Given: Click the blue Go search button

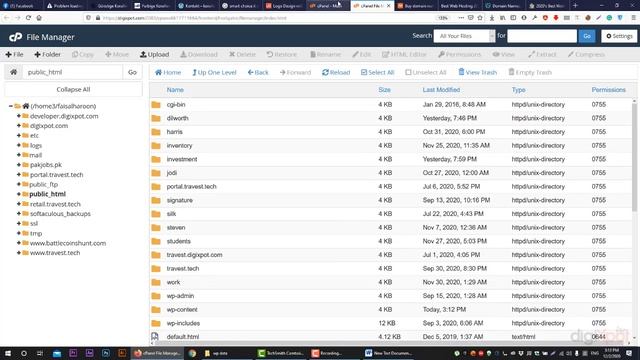Looking at the screenshot, I should (587, 36).
